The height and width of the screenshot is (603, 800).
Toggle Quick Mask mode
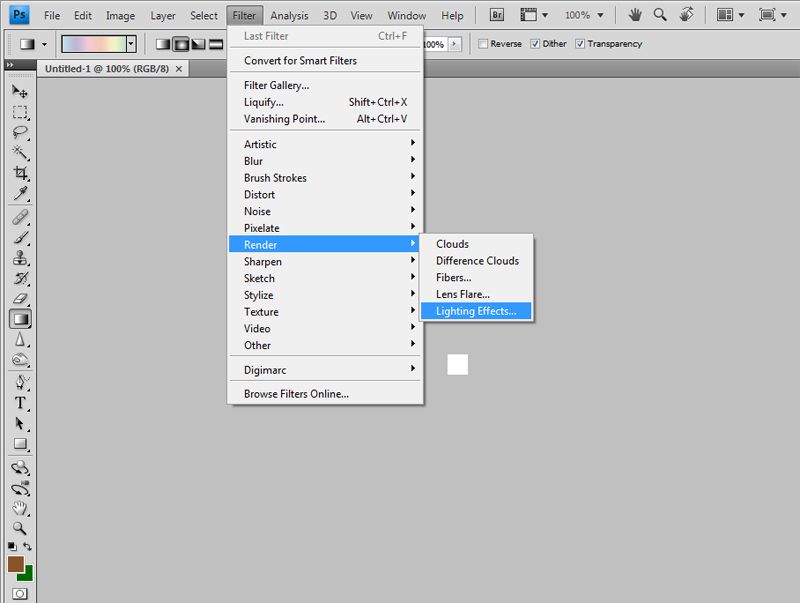coord(20,594)
